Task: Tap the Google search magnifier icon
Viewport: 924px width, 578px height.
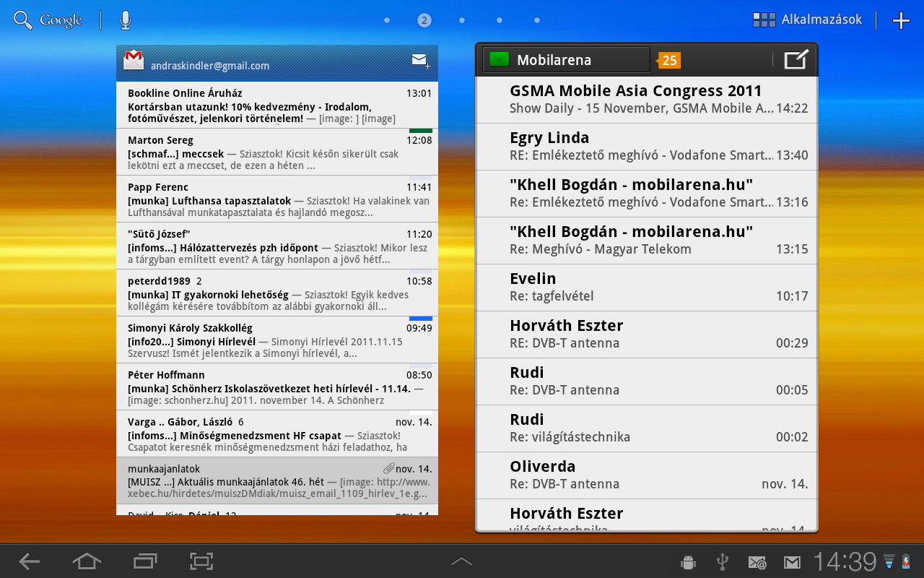Action: point(23,20)
